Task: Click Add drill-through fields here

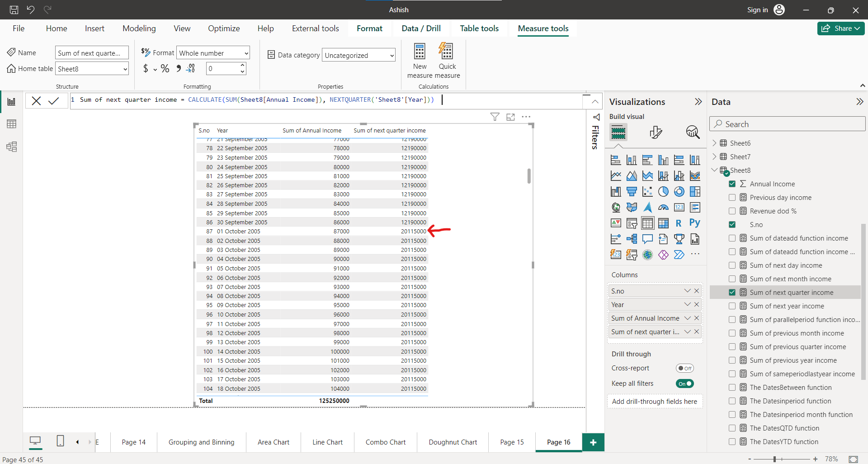Action: (x=655, y=401)
